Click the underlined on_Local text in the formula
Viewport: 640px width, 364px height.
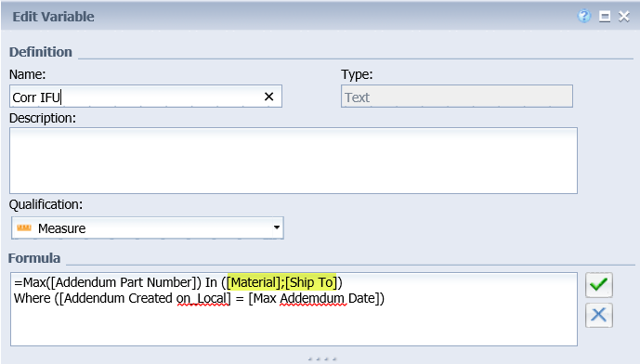(202, 299)
